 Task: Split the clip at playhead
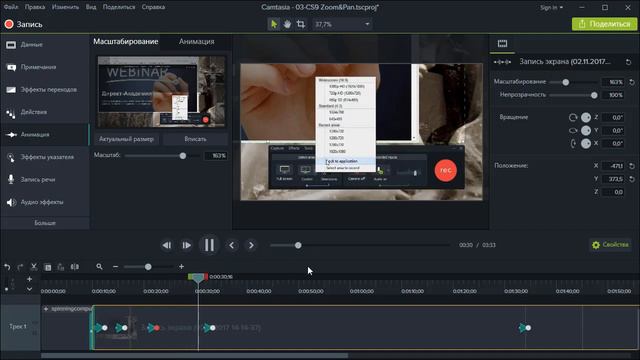[75, 267]
